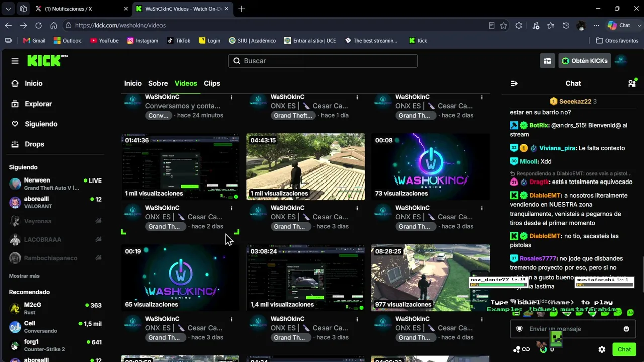This screenshot has width=644, height=362.
Task: Open the Gmail bookmark
Action: pyautogui.click(x=34, y=41)
